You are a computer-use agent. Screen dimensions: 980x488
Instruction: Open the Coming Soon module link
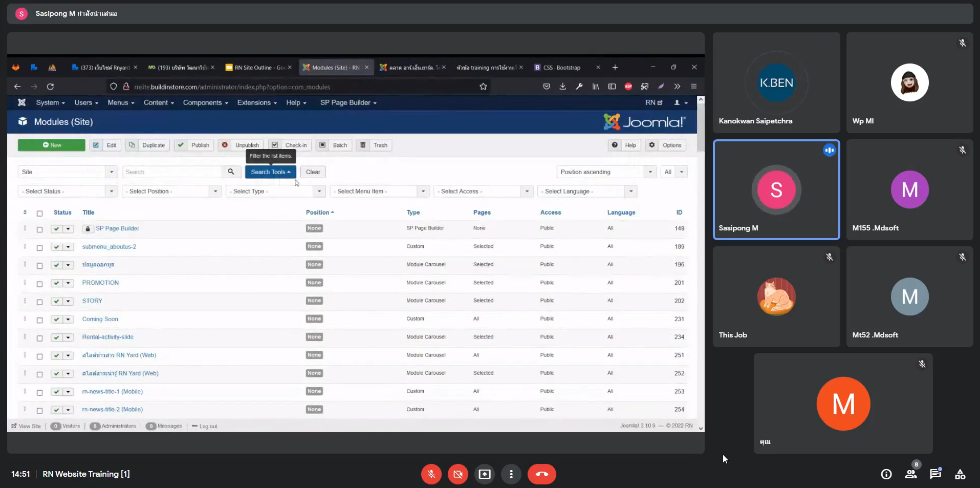tap(100, 319)
